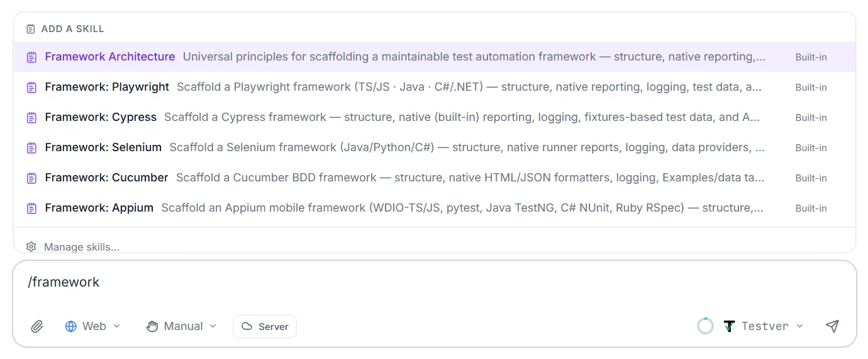Image resolution: width=868 pixels, height=359 pixels.
Task: Click the Built-in label on Appium row
Action: [x=811, y=208]
